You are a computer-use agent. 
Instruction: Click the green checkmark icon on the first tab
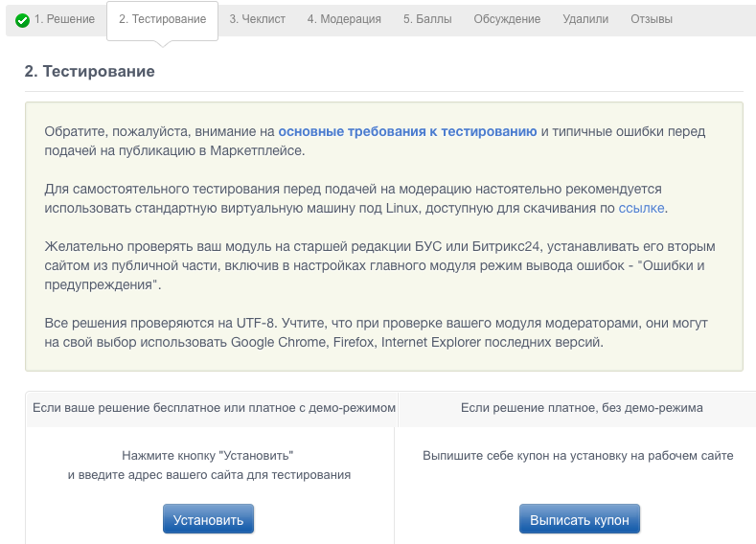pyautogui.click(x=22, y=20)
